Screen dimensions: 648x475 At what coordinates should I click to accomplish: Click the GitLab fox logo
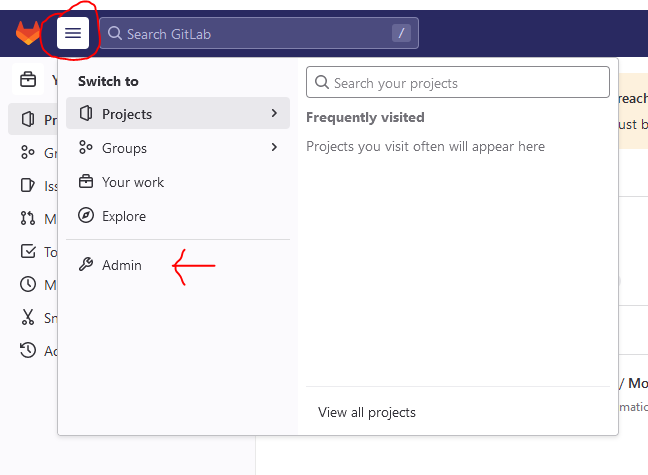point(27,33)
